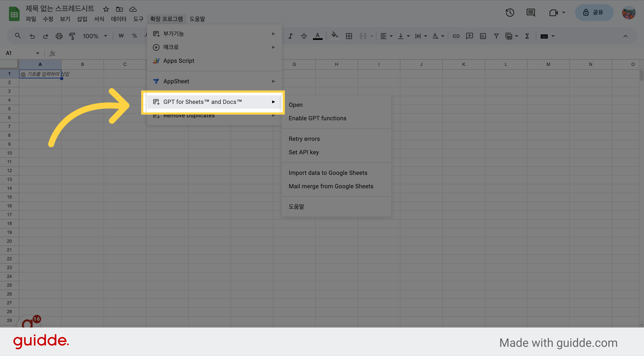Open the comments panel icon
Image resolution: width=644 pixels, height=356 pixels.
[x=531, y=13]
